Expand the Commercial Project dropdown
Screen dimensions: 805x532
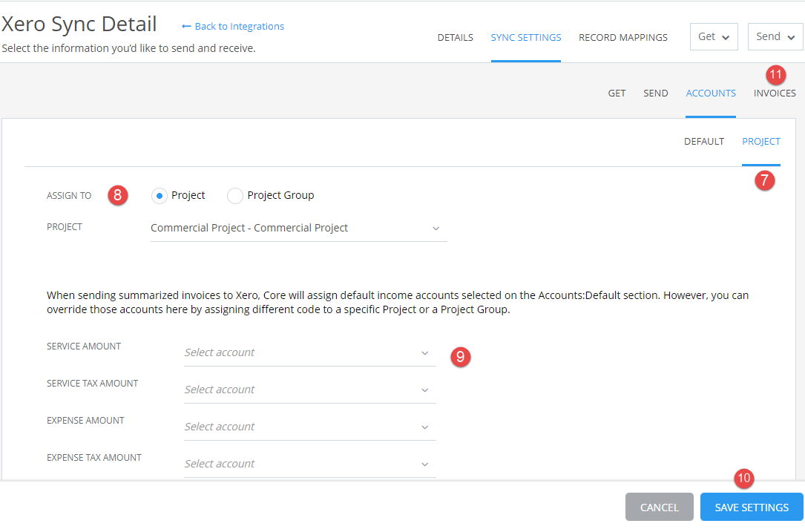(298, 228)
